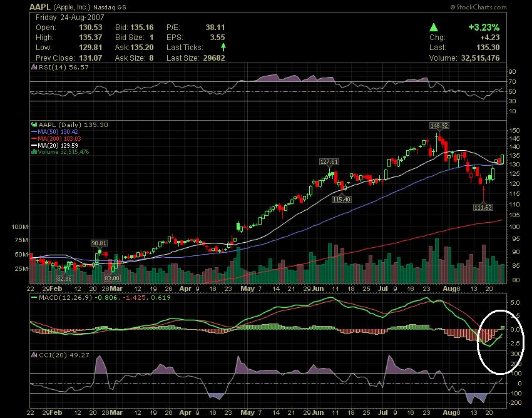
Task: Click the 100M volume axis label
Action: click(x=19, y=227)
